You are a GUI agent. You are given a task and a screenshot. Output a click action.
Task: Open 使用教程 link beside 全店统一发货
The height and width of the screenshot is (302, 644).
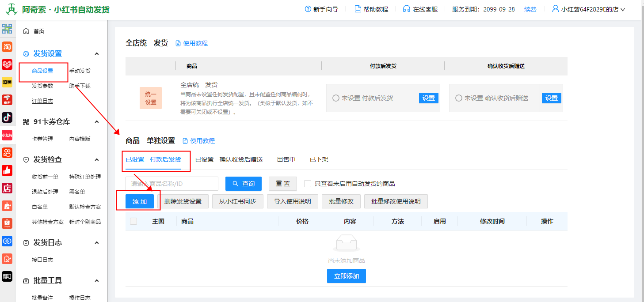click(192, 43)
